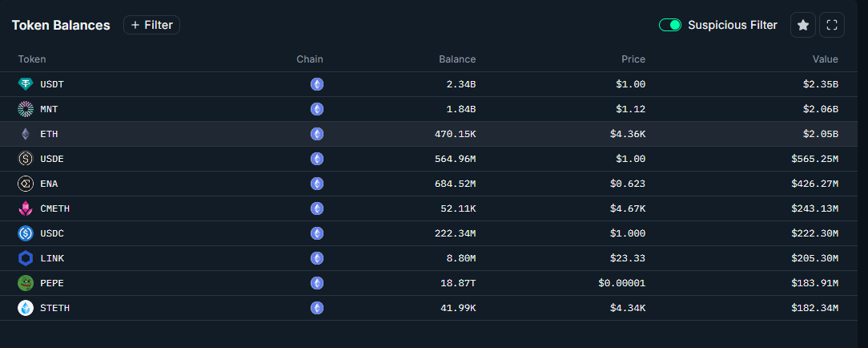
Task: Click Ethereum chain icon in ETH row
Action: point(317,134)
